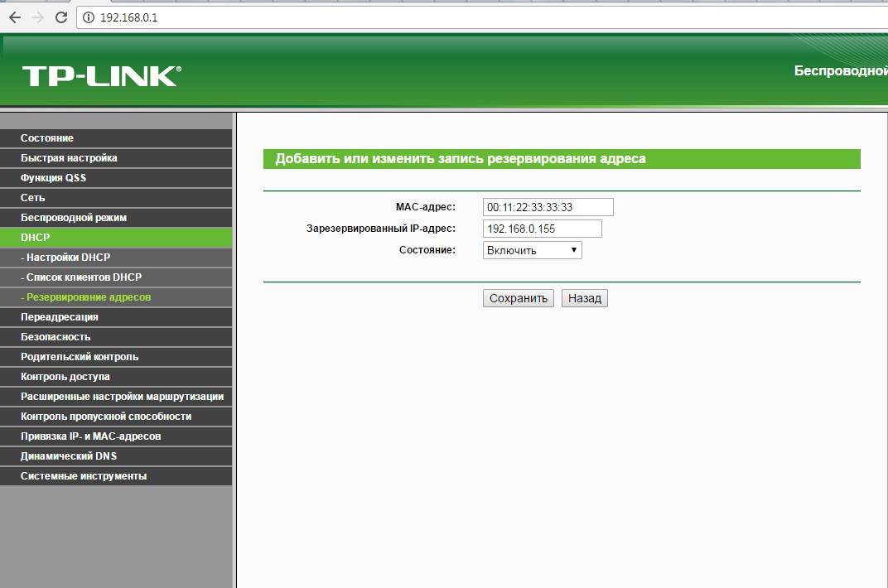Open Привязка IP- и MAC-адресов item
The height and width of the screenshot is (588, 888).
coord(116,436)
